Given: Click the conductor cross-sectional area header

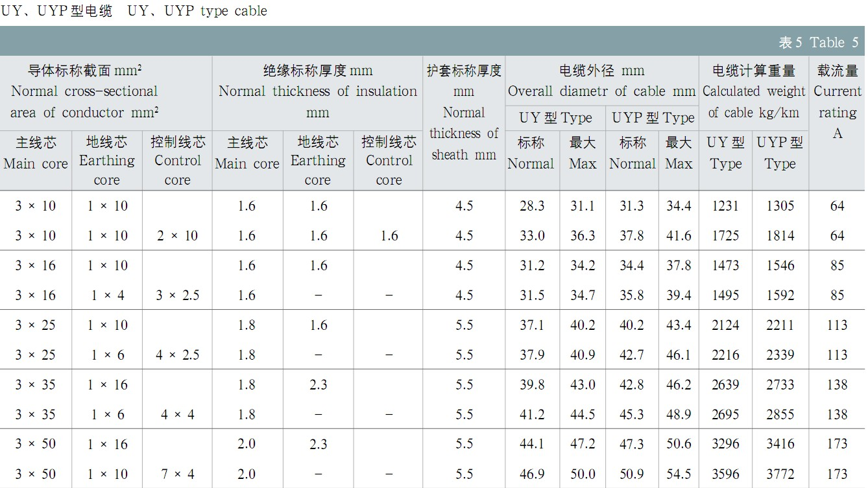Looking at the screenshot, I should click(x=84, y=91).
